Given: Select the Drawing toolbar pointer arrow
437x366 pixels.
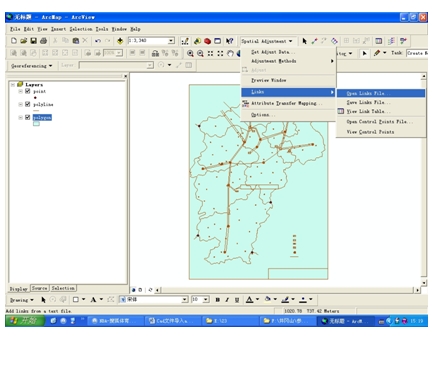Looking at the screenshot, I should tap(43, 300).
